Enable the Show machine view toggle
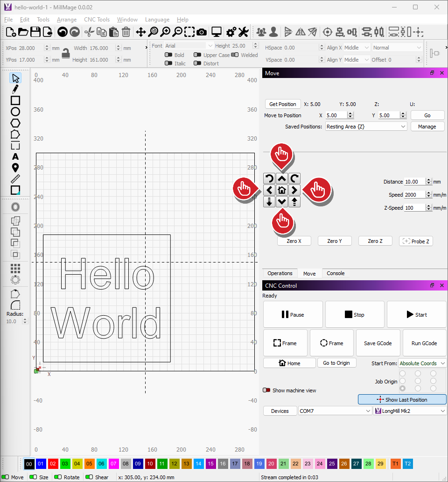 (x=267, y=390)
